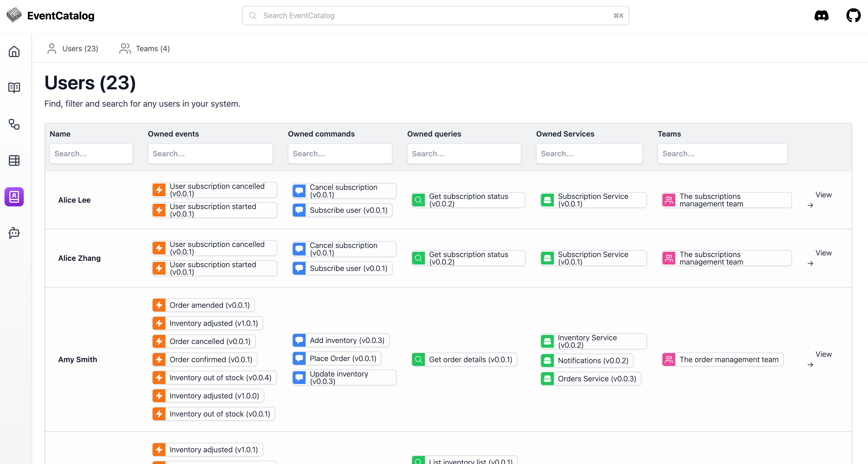
Task: Focus the Search EventCatalog bar
Action: (x=435, y=15)
